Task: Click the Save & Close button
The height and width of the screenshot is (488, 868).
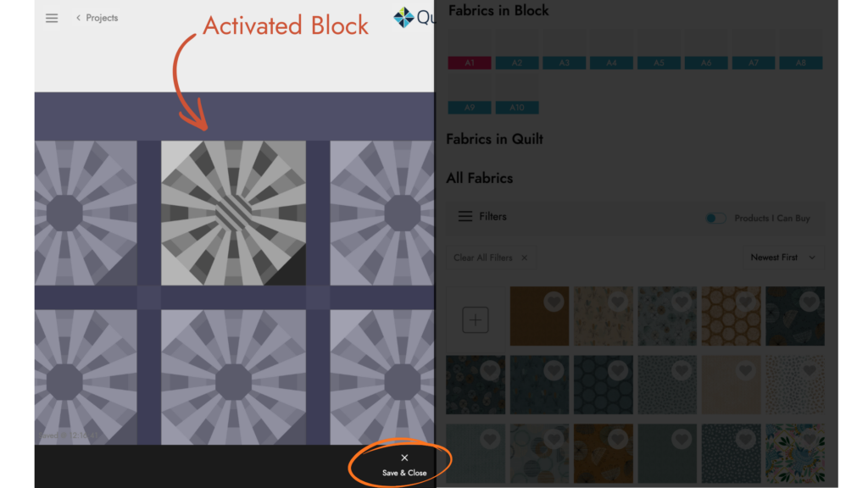Action: [404, 473]
